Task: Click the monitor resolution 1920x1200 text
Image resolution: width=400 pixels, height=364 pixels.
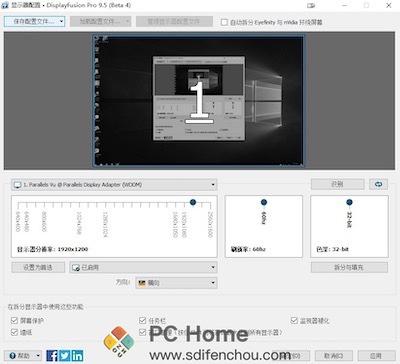Action: point(53,249)
